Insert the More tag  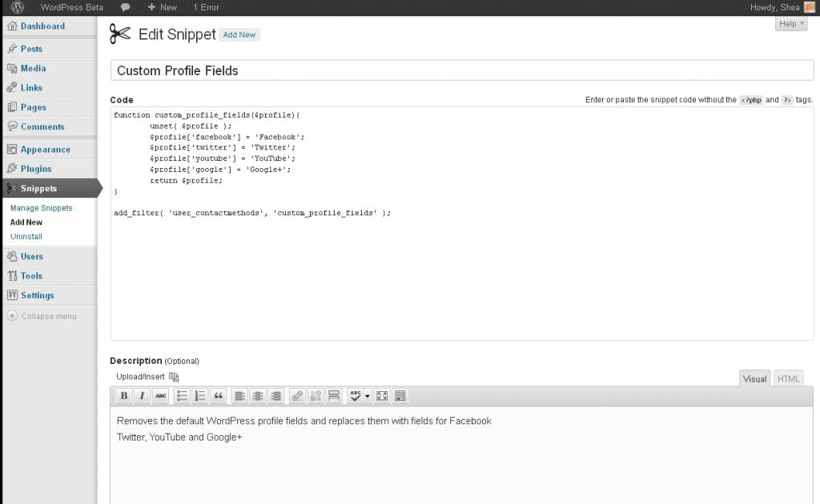(x=335, y=396)
